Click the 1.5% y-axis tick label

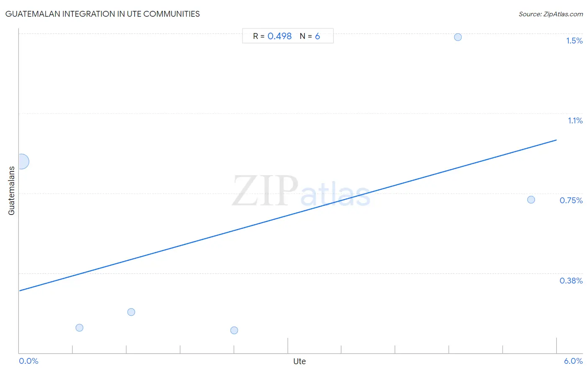pos(574,41)
